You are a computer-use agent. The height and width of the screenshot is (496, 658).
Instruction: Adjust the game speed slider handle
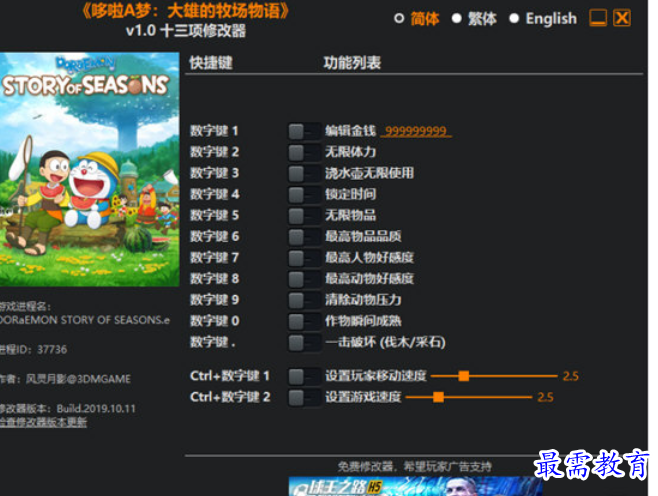439,397
